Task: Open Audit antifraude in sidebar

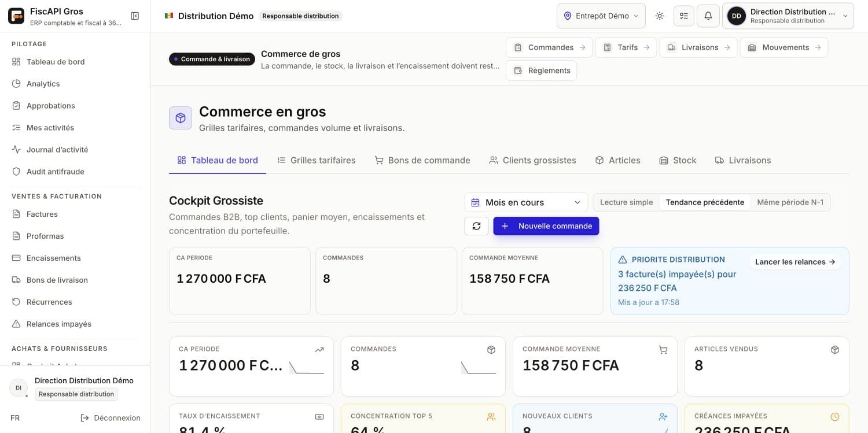Action: pos(75,172)
